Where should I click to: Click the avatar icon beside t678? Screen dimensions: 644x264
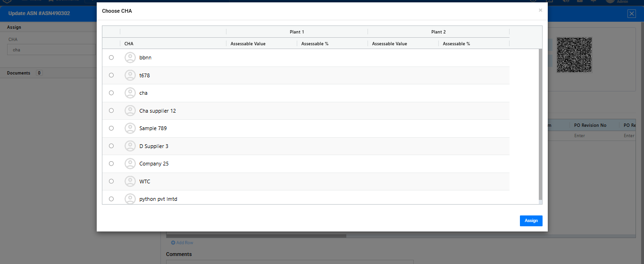point(130,75)
